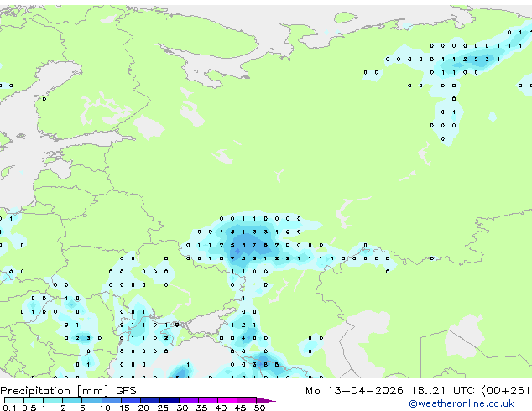Click the 30–35 mm purple legend box
532x411 pixels.
(189, 400)
